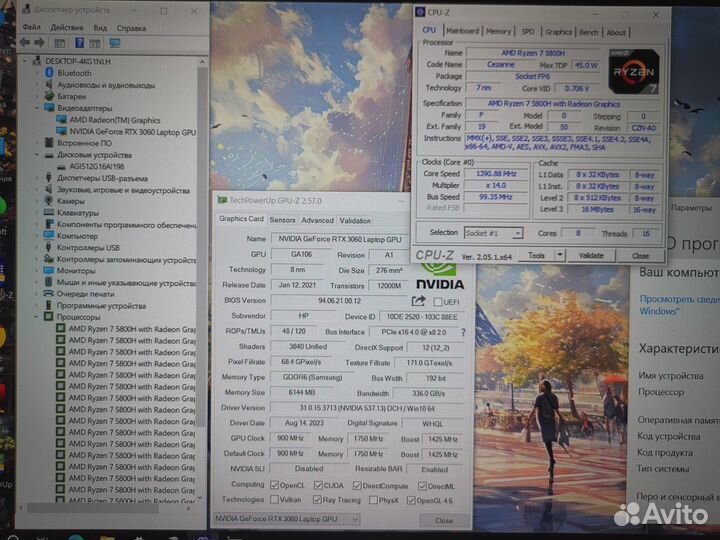Switch to the Sensors tab in GPU-Z
Screen dimensions: 720x540
282,220
